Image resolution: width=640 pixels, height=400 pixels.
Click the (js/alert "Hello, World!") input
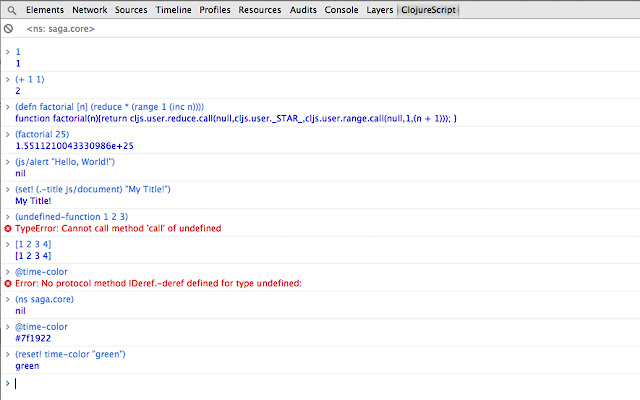coord(65,162)
